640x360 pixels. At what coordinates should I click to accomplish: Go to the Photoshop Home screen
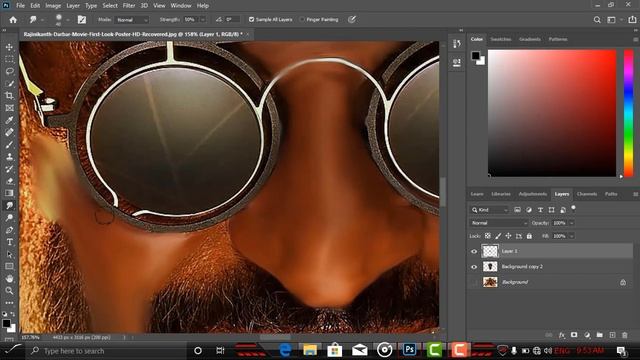[x=13, y=20]
